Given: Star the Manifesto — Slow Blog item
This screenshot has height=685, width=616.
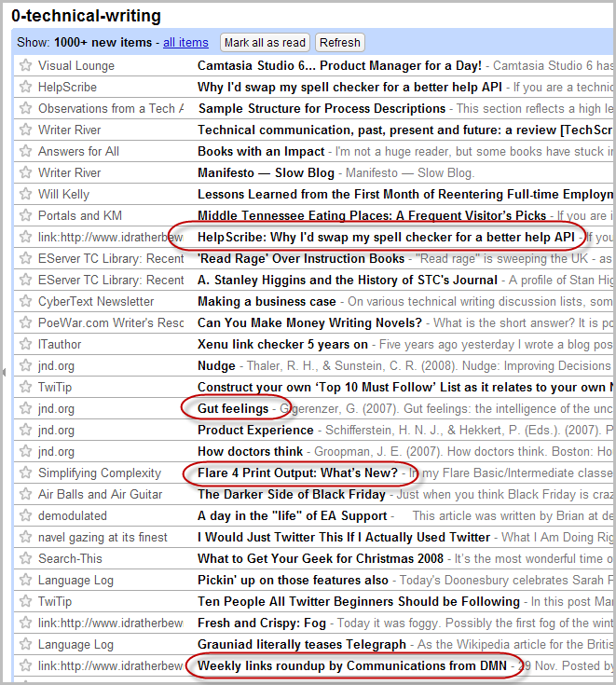Looking at the screenshot, I should [x=26, y=172].
